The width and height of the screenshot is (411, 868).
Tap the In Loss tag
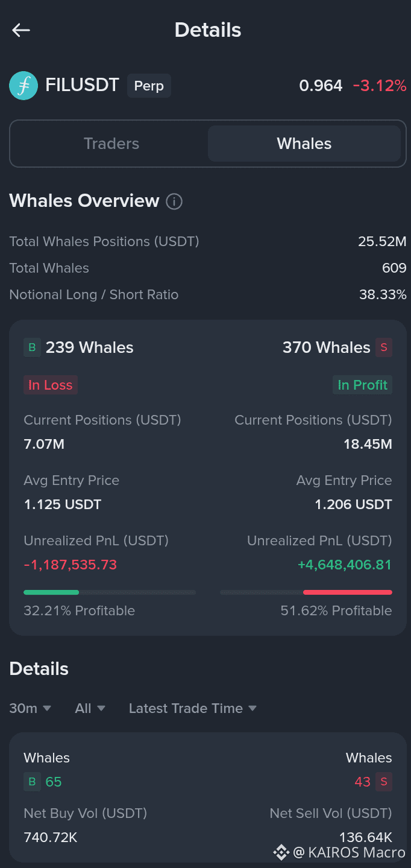pos(51,385)
